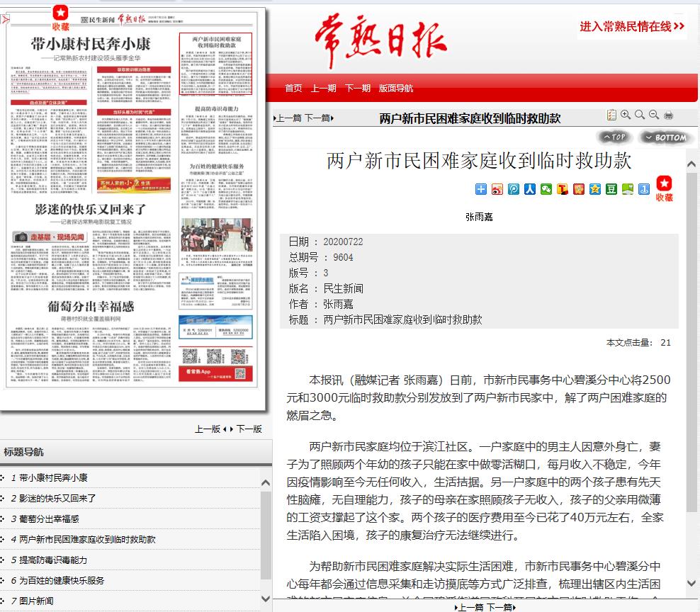Click the 收藏 star above the page thumbnail
The width and height of the screenshot is (700, 612).
60,18
